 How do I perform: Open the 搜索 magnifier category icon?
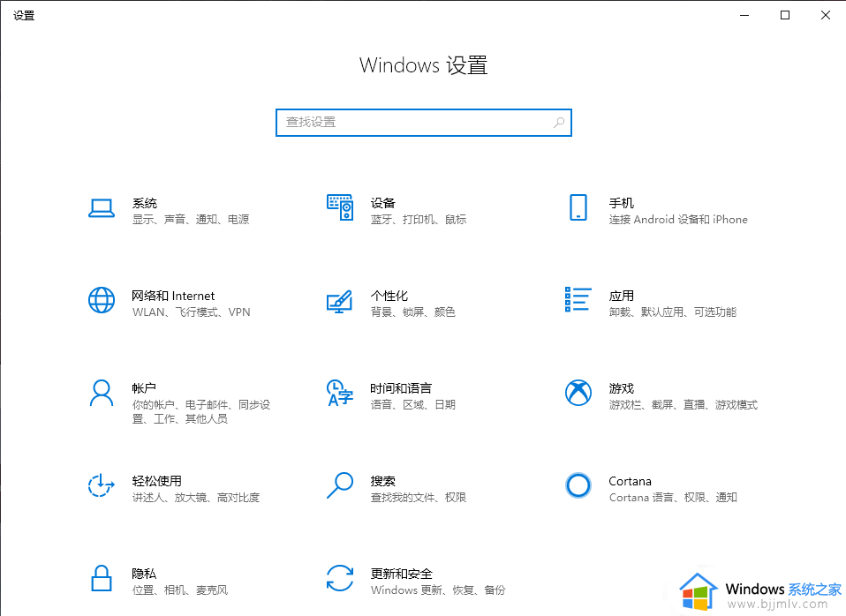pos(340,485)
